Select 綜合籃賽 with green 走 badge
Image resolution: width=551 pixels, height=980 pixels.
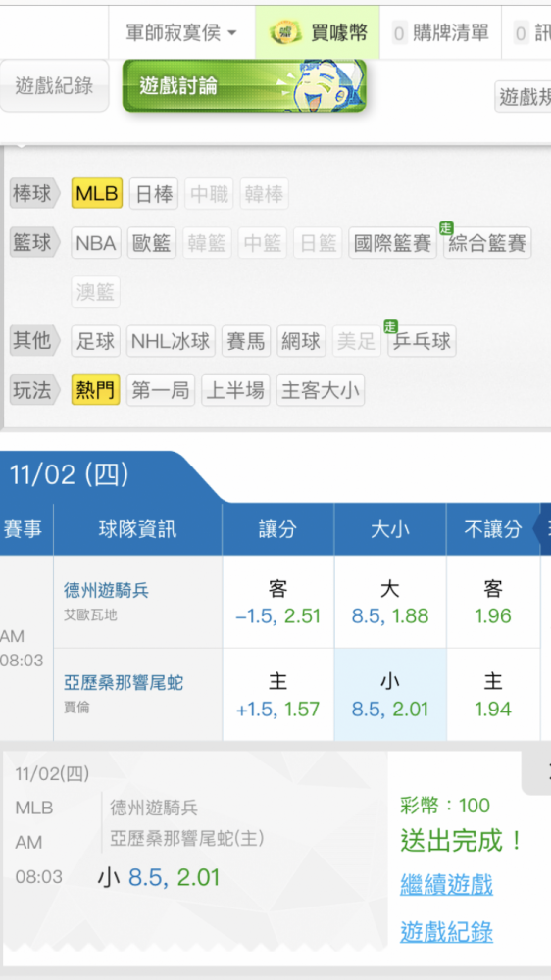[487, 242]
